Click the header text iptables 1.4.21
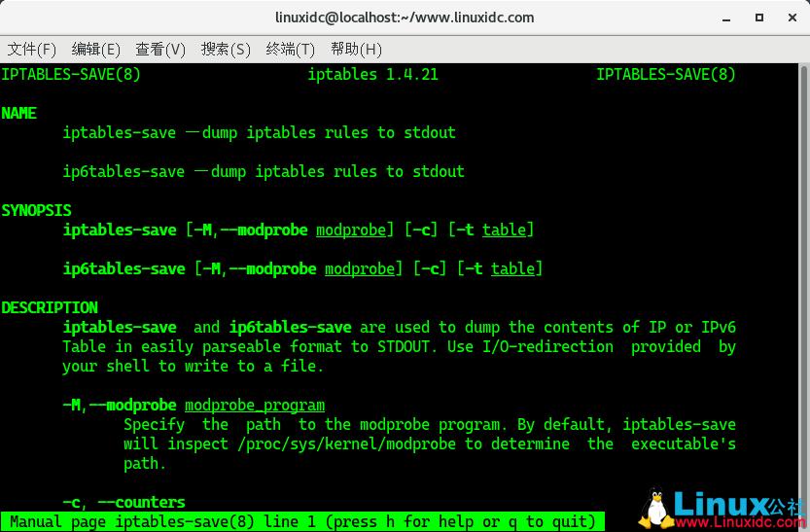This screenshot has height=532, width=810. tap(373, 74)
